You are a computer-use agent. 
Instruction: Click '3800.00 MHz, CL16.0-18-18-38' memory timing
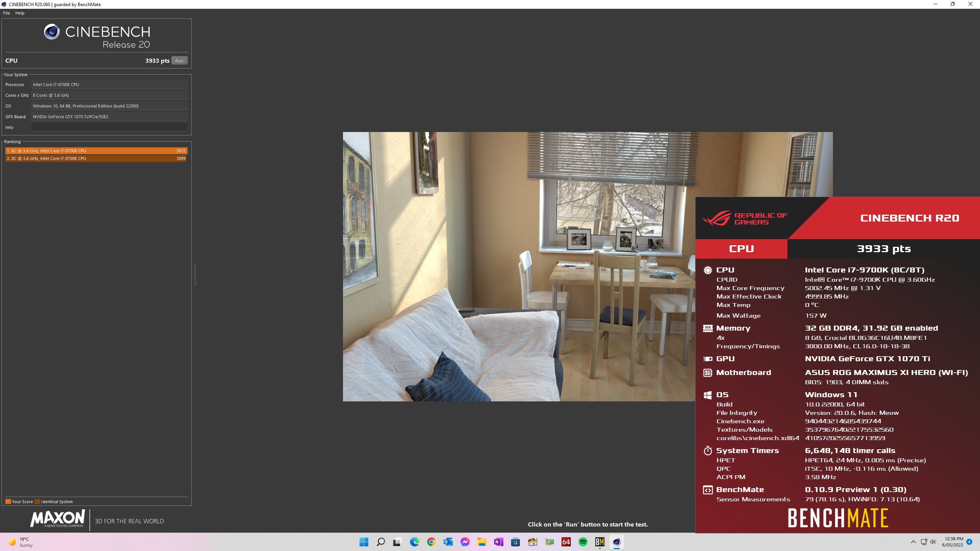857,346
